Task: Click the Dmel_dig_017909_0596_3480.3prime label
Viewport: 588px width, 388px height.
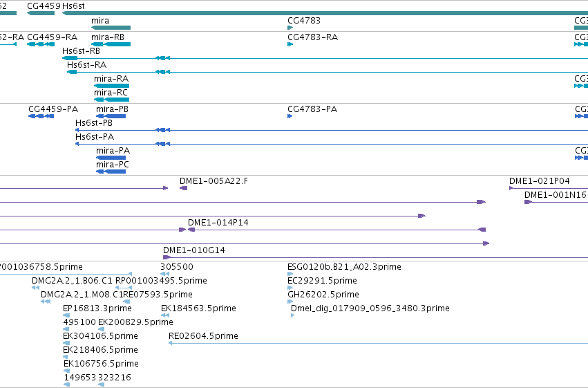Action: point(370,308)
